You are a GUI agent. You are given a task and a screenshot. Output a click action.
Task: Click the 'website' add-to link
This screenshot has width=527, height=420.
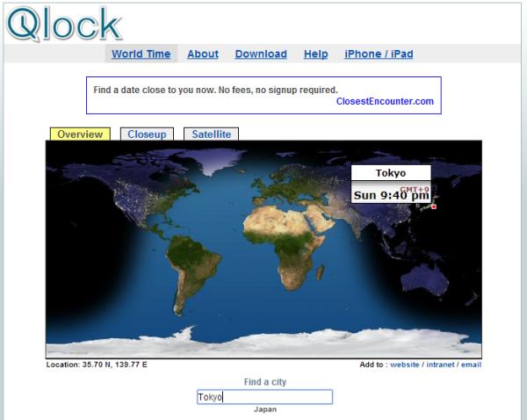point(405,365)
